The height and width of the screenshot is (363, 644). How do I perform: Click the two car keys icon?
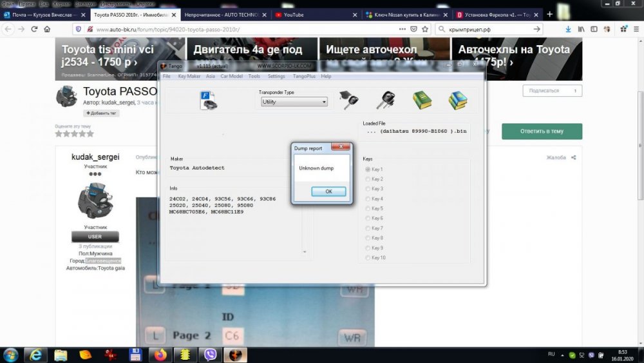point(386,101)
